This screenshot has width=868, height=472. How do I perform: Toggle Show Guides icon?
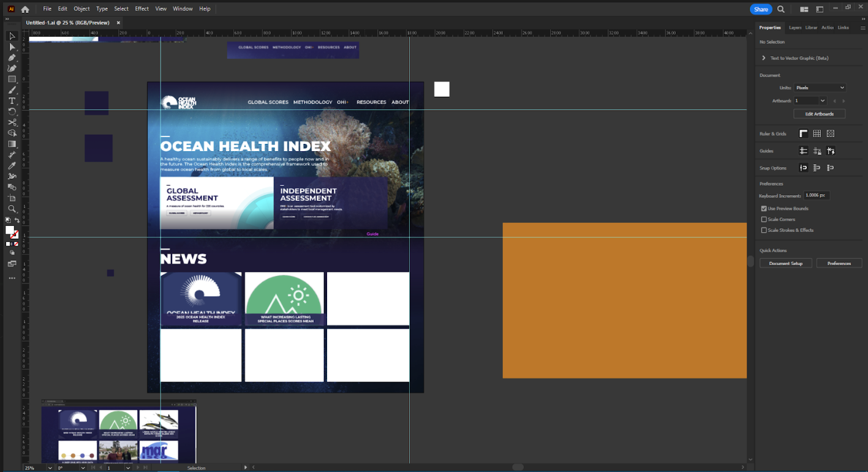pos(804,151)
